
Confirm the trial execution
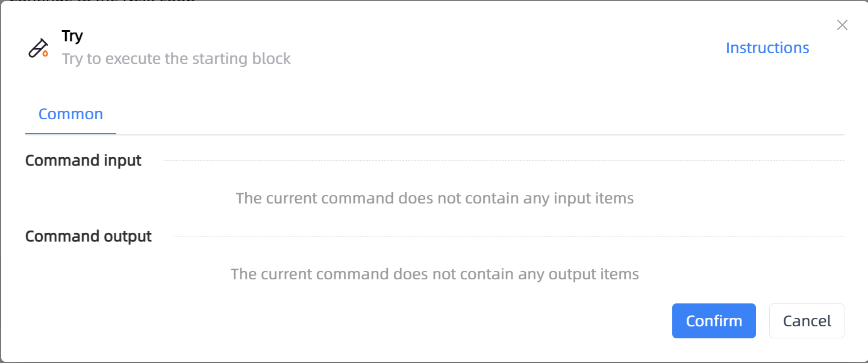(714, 321)
